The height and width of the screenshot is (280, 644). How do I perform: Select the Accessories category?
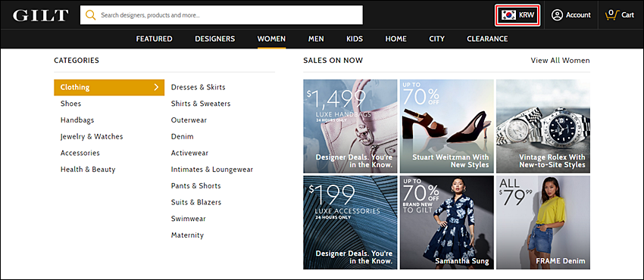coord(80,153)
